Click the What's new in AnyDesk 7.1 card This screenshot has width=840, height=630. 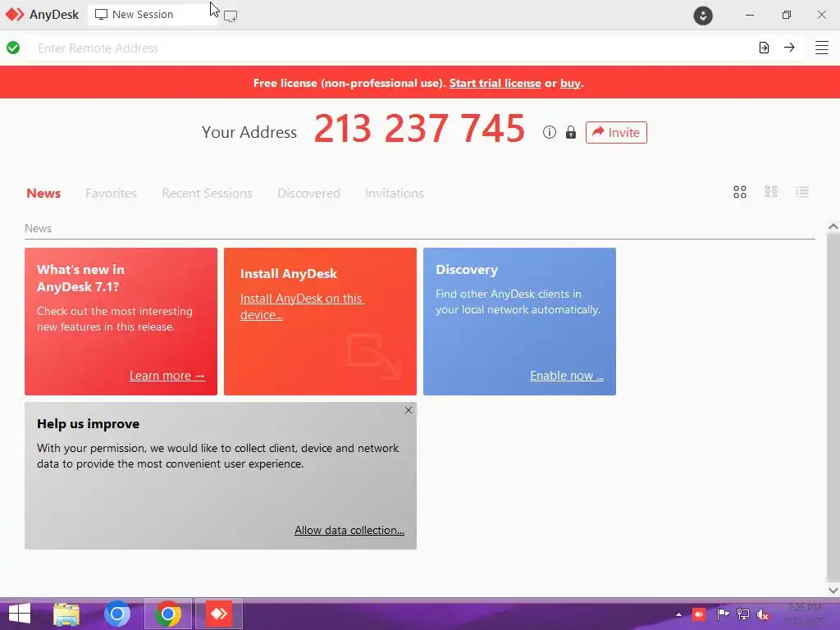(121, 322)
